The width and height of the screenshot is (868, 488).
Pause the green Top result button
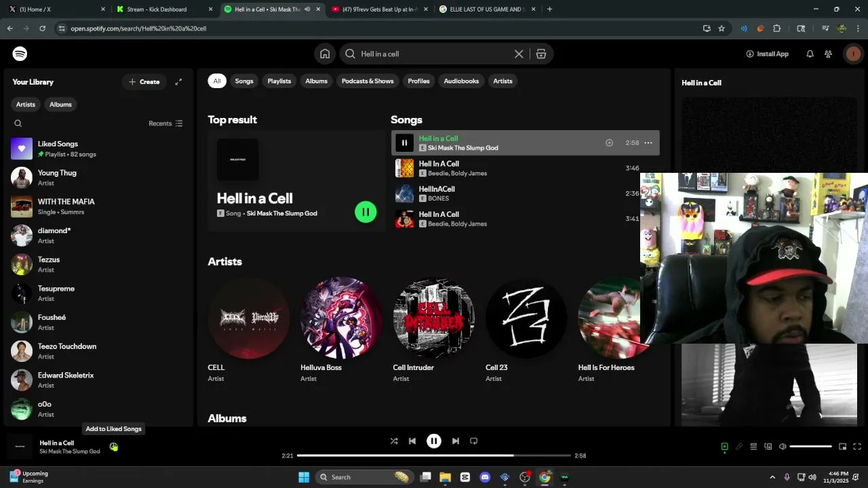tap(366, 212)
